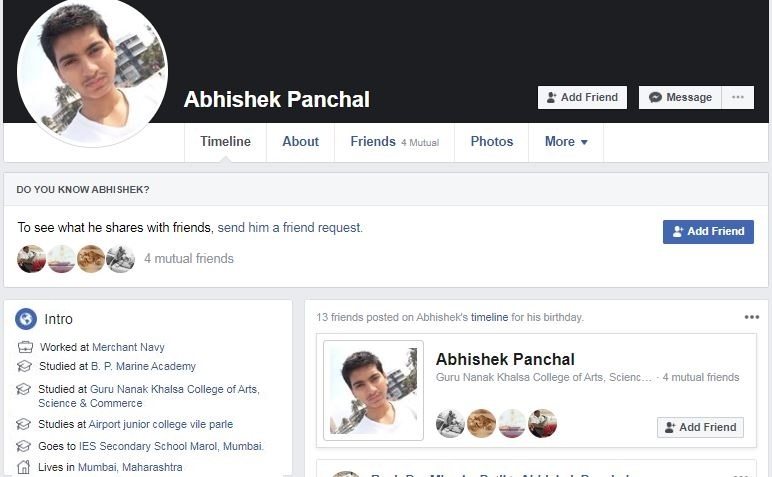Open the Photos tab
Image resolution: width=772 pixels, height=477 pixels.
(x=491, y=142)
